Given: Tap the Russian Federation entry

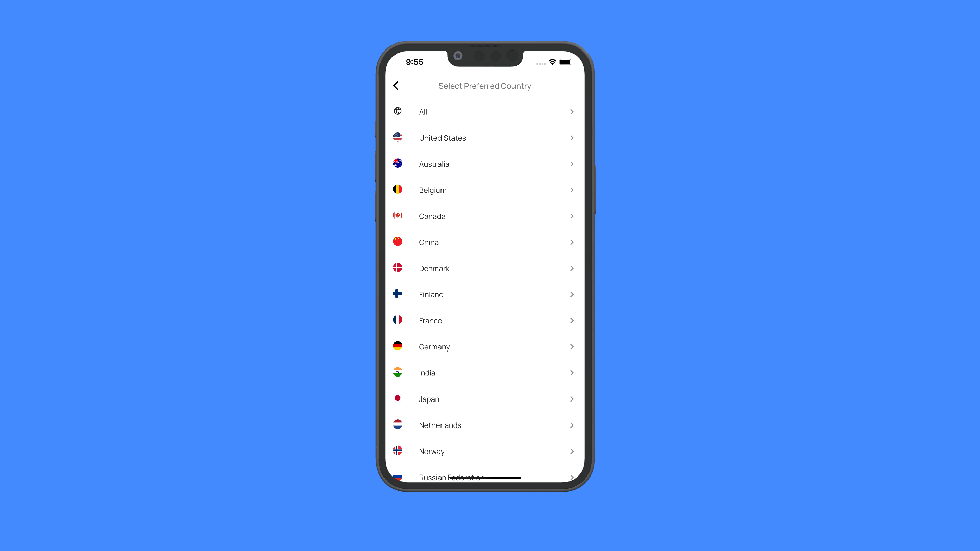Looking at the screenshot, I should [483, 477].
